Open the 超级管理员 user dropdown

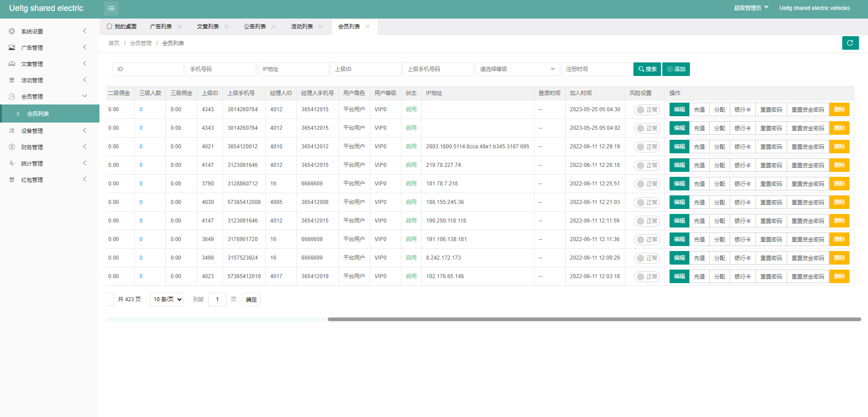coord(751,8)
